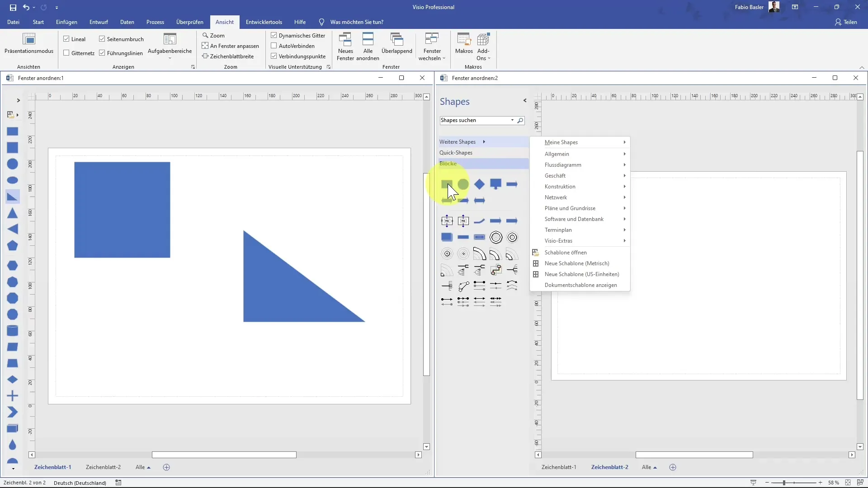
Task: Open Visuelle Unterstützung dialog launcher
Action: click(x=329, y=67)
